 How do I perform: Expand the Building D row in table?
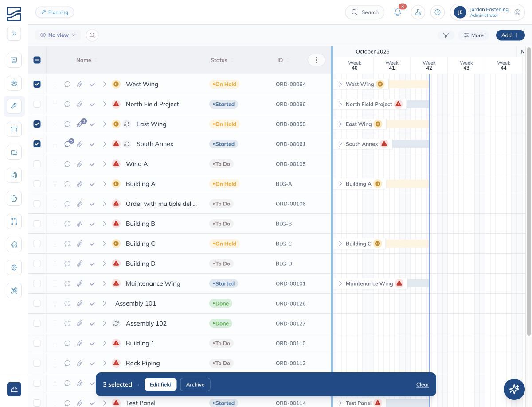105,264
